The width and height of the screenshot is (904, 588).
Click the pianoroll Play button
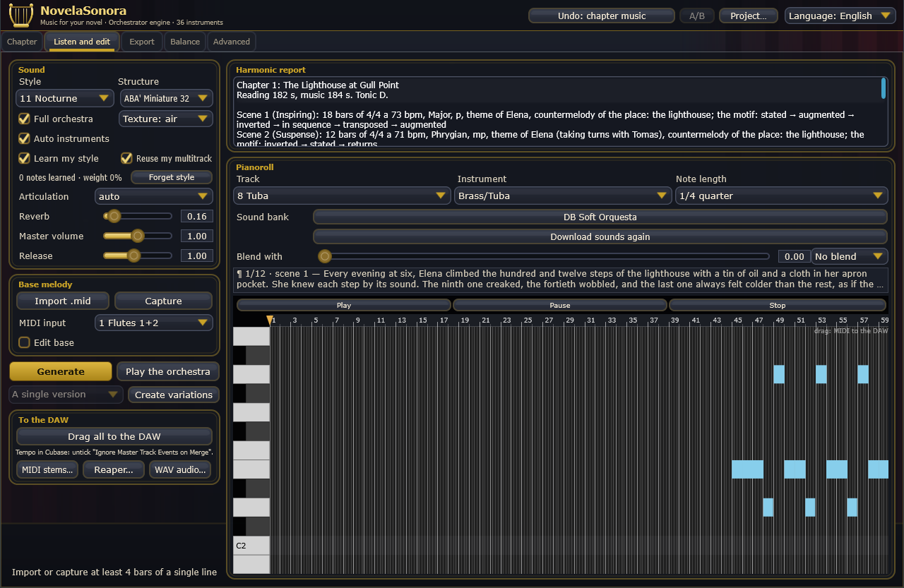344,306
